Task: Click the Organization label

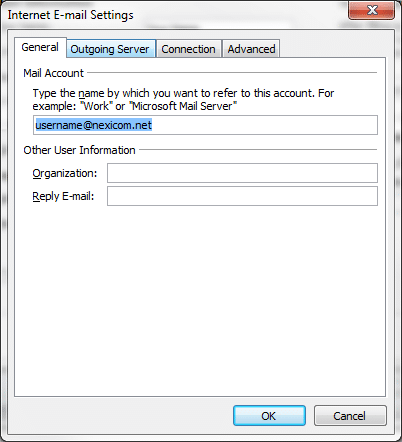Action: [x=65, y=173]
